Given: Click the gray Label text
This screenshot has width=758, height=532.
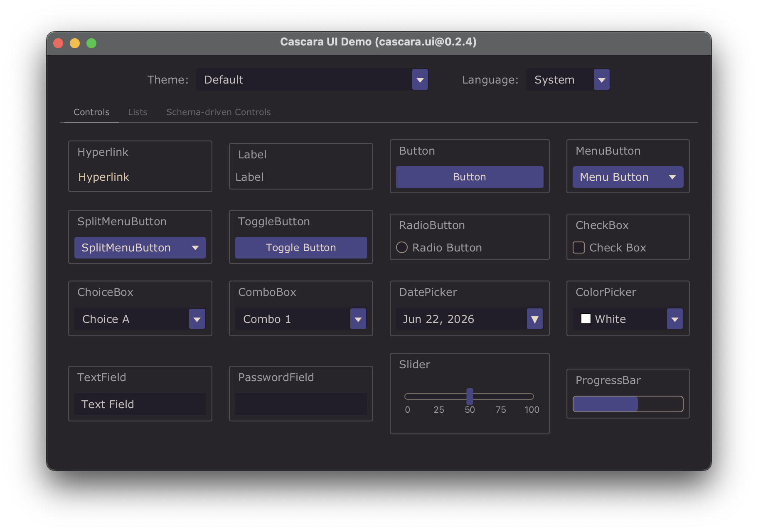Looking at the screenshot, I should pyautogui.click(x=249, y=177).
